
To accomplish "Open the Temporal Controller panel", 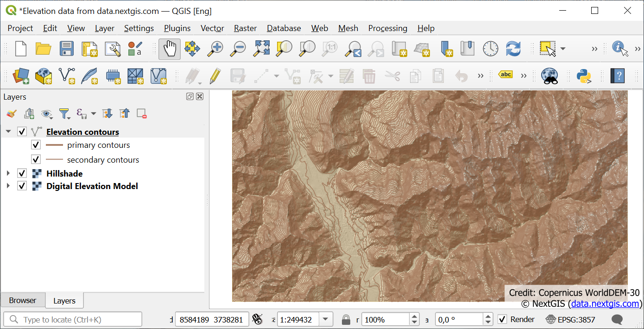I will tap(490, 48).
